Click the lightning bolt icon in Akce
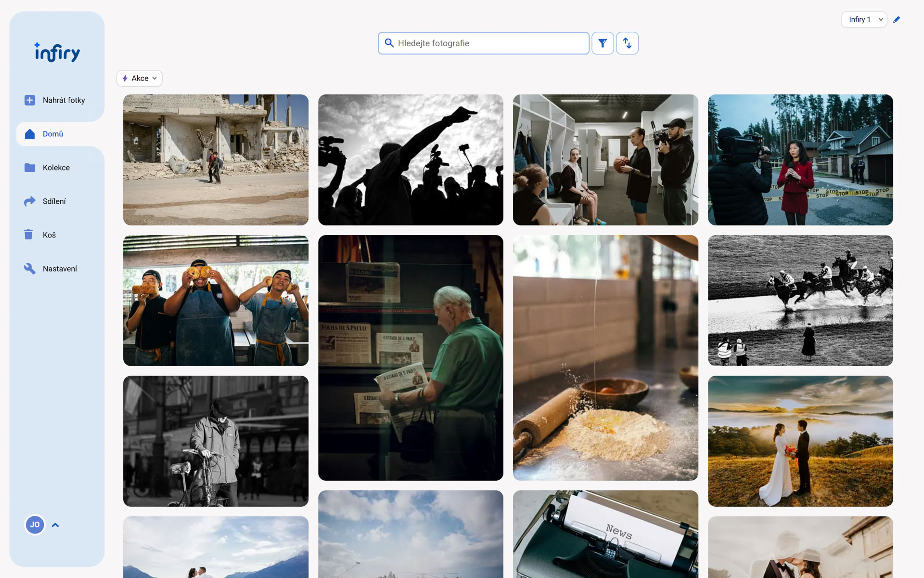924x578 pixels. tap(125, 78)
